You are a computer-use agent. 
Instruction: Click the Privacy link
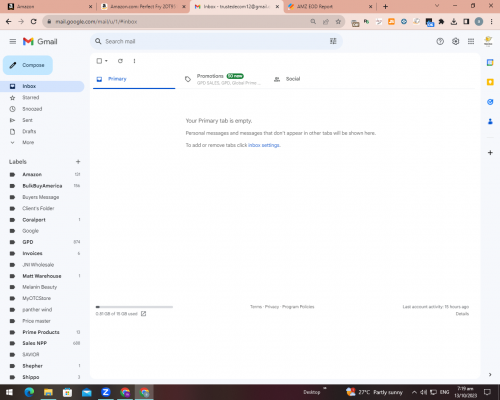(272, 307)
